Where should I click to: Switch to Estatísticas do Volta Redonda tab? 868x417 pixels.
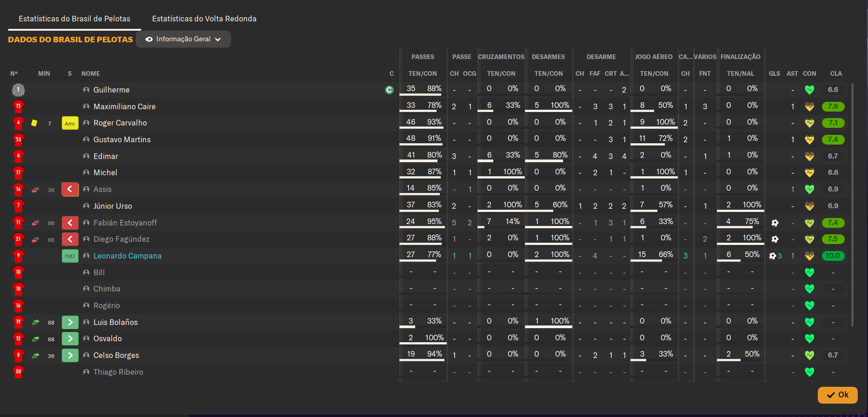coord(204,19)
